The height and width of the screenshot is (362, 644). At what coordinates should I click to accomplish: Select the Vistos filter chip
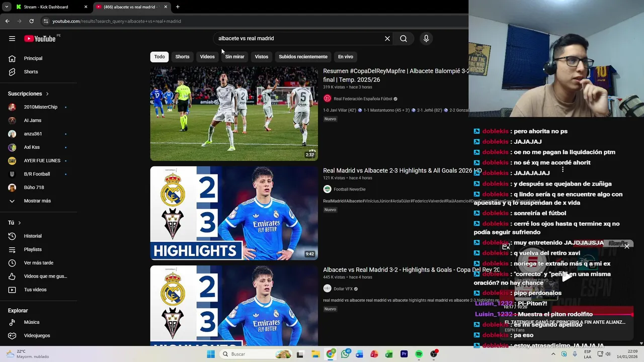(262, 57)
